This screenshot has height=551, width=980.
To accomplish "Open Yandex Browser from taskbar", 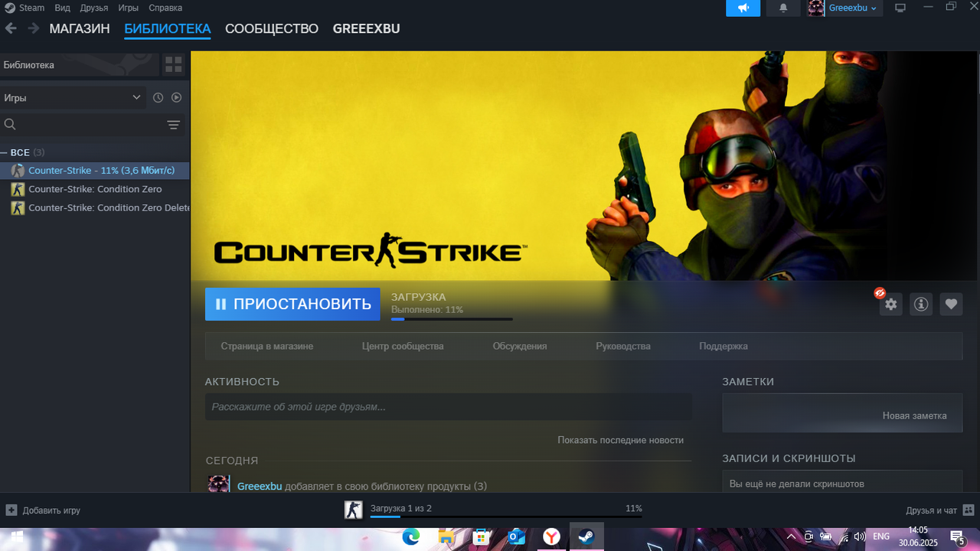I will point(551,537).
